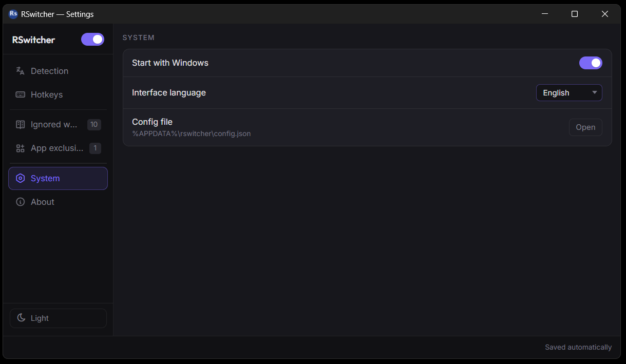Open the Interface language dropdown
The height and width of the screenshot is (364, 626).
click(569, 92)
